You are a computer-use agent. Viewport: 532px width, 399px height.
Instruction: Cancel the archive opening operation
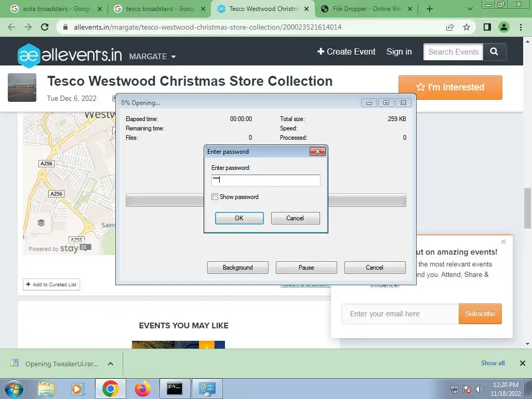375,268
